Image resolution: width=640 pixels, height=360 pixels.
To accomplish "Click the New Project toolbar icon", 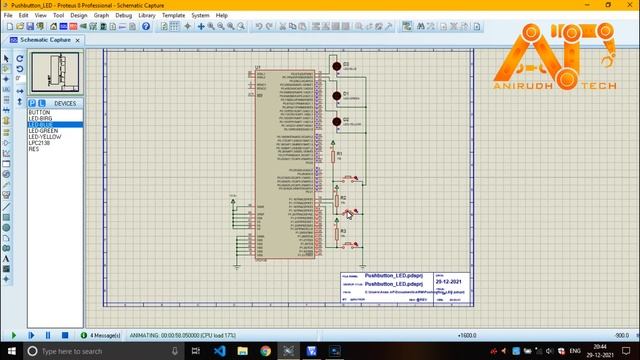I will pyautogui.click(x=10, y=27).
